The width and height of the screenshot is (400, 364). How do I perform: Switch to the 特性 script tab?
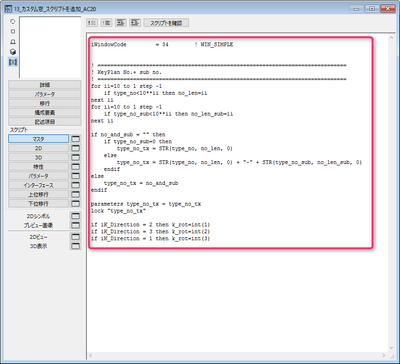coord(38,166)
